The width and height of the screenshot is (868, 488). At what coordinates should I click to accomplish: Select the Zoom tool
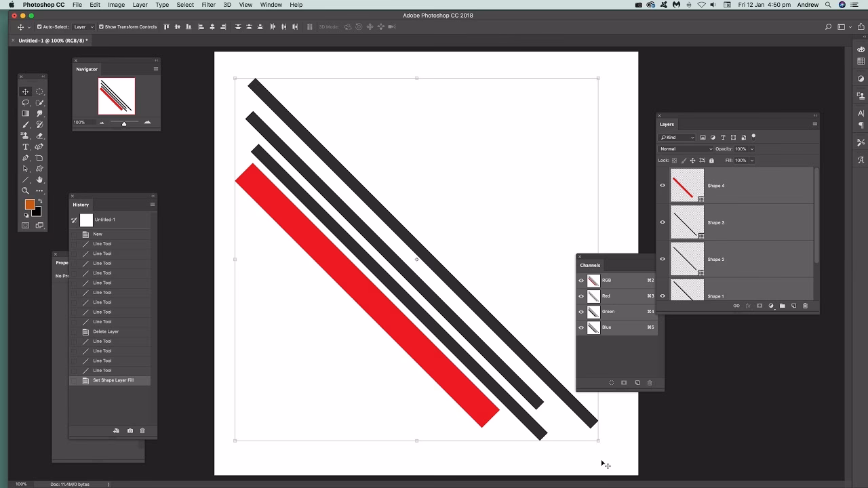25,190
